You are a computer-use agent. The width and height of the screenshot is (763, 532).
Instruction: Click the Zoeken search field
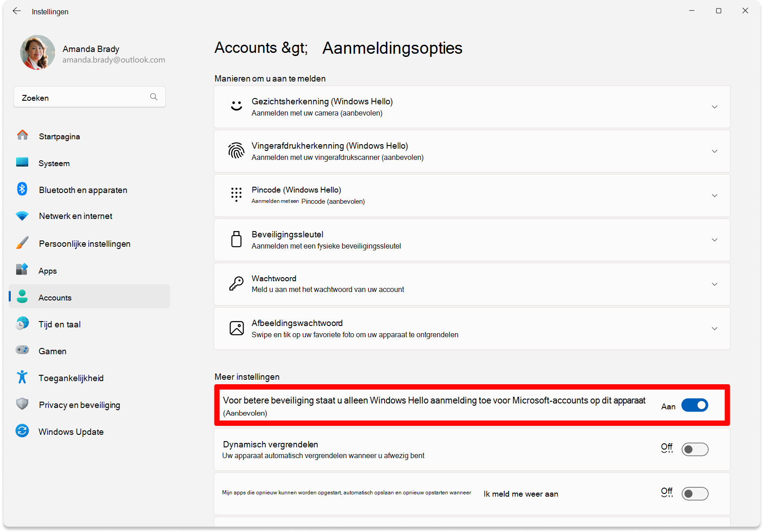[90, 97]
